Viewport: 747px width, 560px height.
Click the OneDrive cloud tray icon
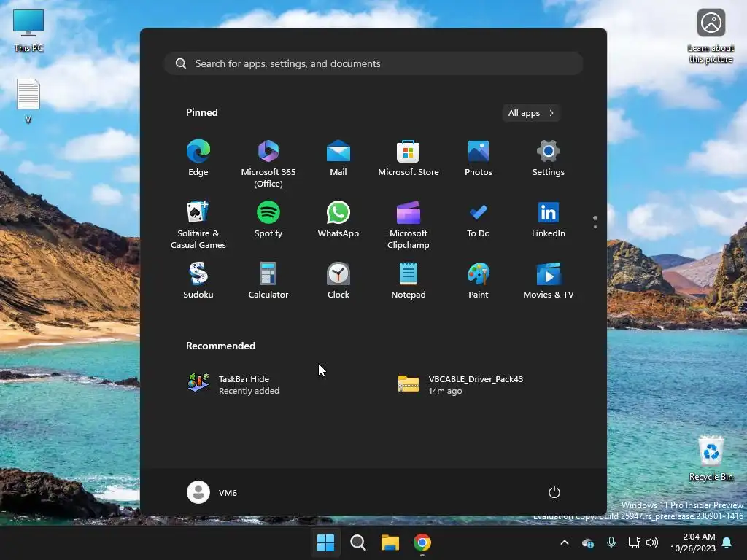click(x=588, y=542)
